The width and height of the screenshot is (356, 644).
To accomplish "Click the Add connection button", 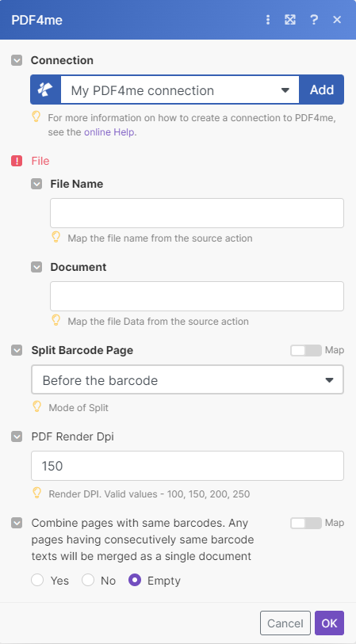I will [321, 90].
